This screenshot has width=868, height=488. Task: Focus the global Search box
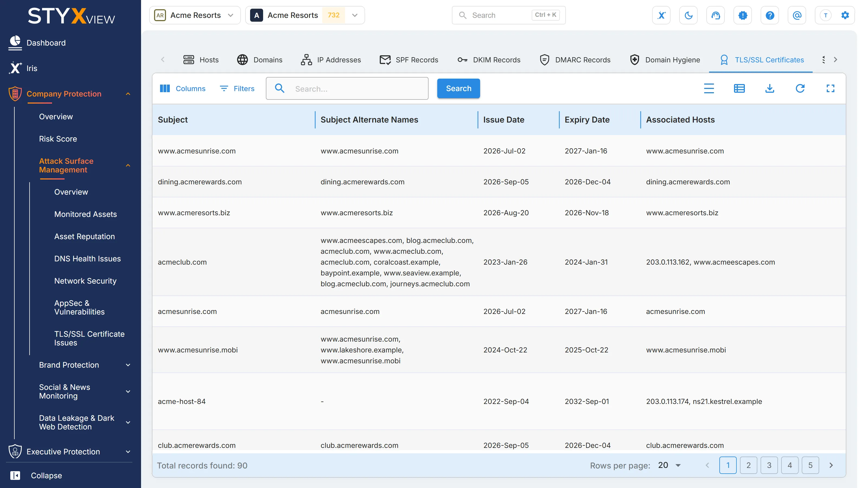pyautogui.click(x=509, y=15)
